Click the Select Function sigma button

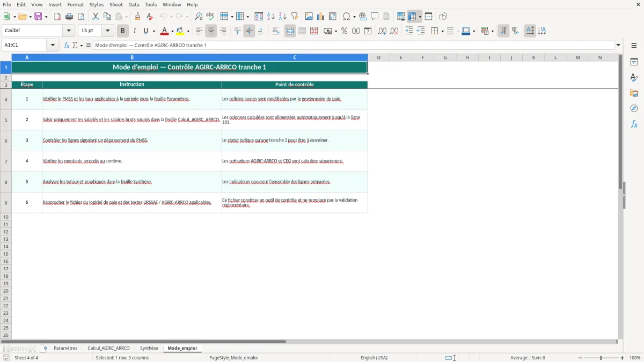75,45
